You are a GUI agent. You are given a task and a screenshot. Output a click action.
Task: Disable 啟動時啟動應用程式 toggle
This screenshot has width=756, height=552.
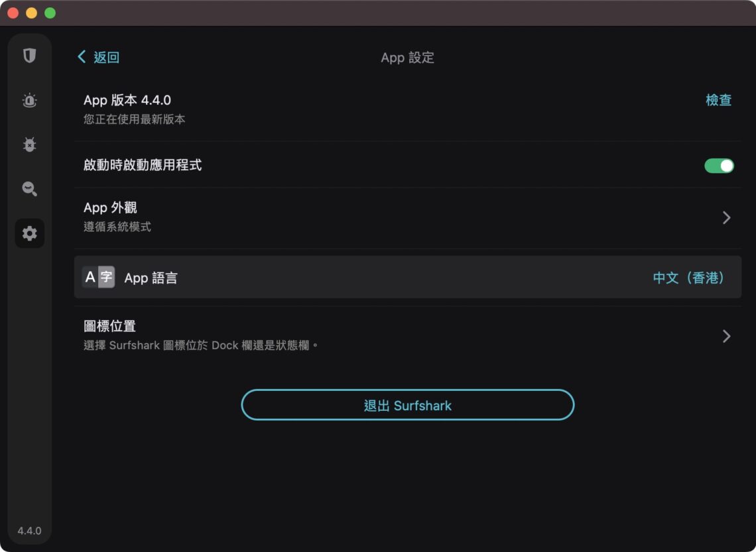pyautogui.click(x=720, y=165)
